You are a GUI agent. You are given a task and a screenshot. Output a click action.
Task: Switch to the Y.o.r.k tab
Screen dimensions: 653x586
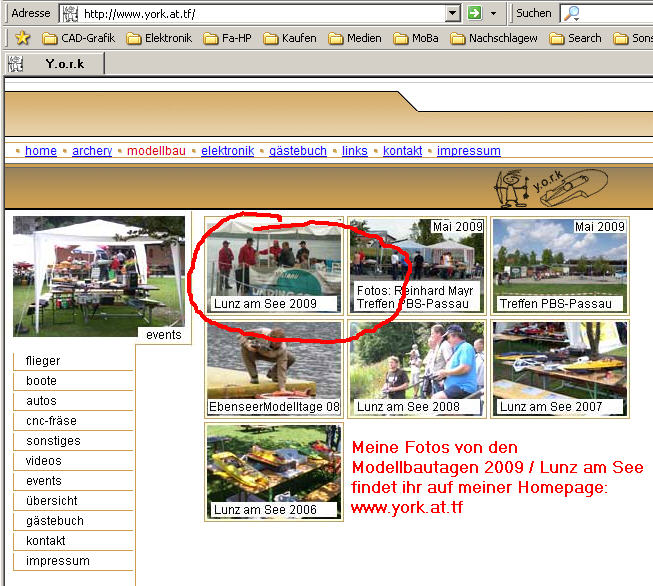pos(65,63)
